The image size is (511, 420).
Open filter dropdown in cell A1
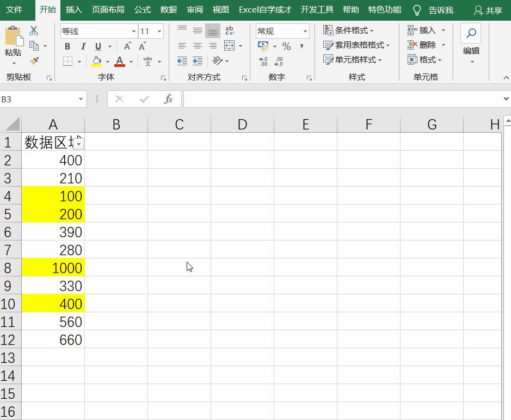tap(78, 144)
